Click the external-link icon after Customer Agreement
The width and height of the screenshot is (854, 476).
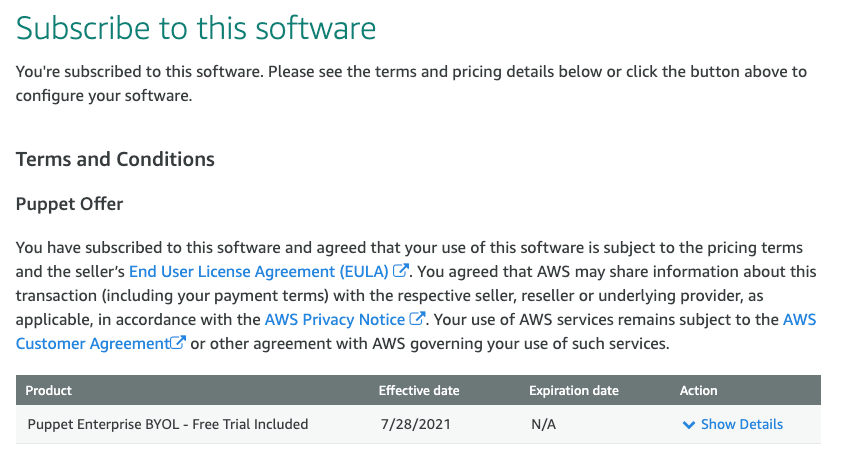coord(178,343)
